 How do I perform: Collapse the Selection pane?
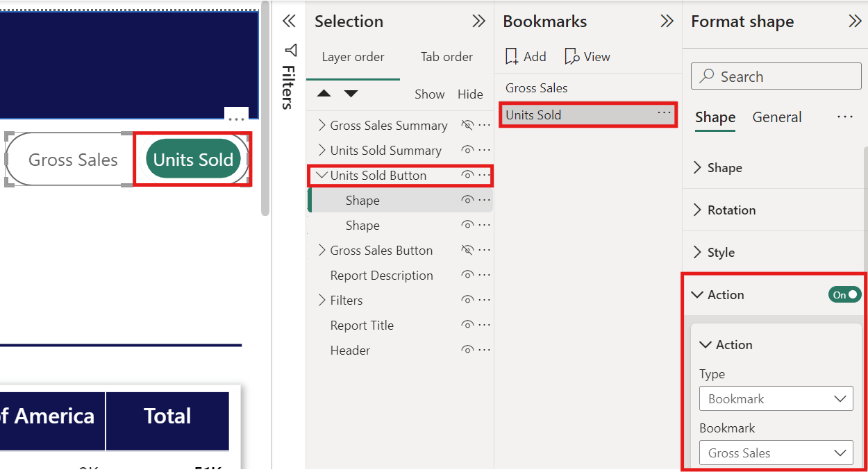coord(478,22)
